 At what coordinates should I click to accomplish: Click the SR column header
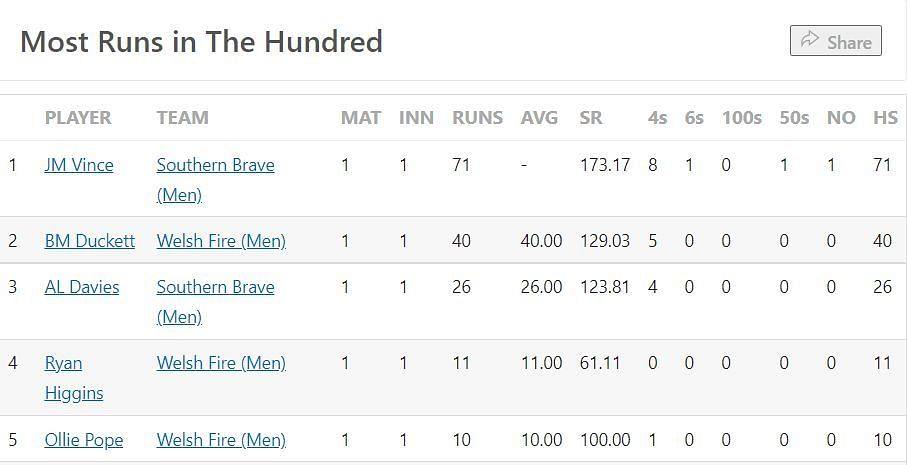point(591,118)
